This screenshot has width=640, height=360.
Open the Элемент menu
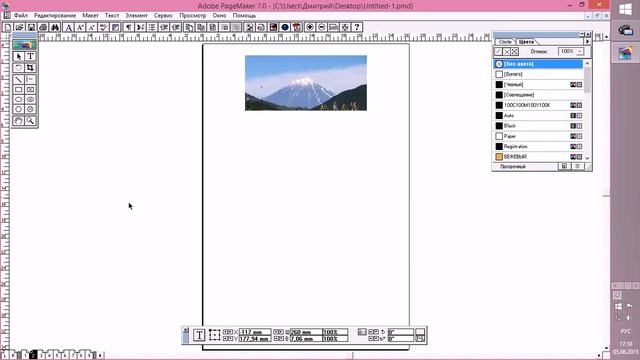coord(136,16)
